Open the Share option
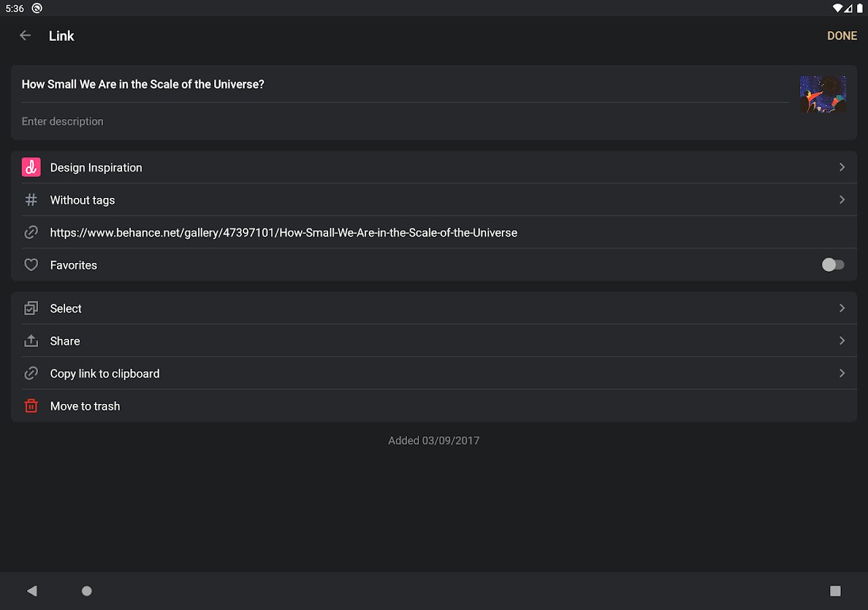 [434, 341]
